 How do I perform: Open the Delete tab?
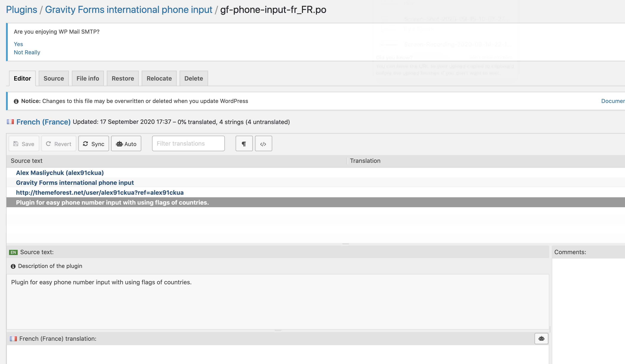tap(193, 78)
